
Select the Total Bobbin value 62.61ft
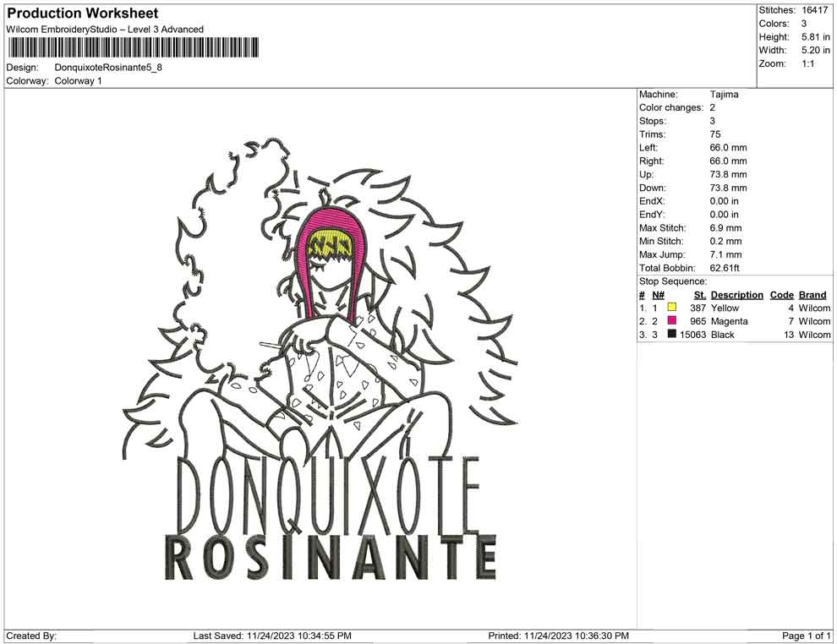725,268
